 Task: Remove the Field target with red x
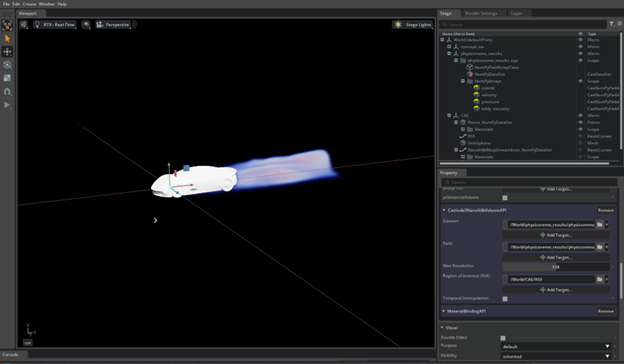(606, 247)
